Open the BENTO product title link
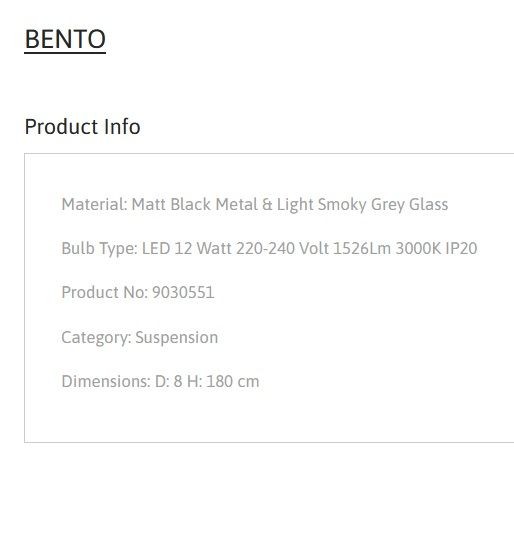514x535 pixels. [x=65, y=39]
